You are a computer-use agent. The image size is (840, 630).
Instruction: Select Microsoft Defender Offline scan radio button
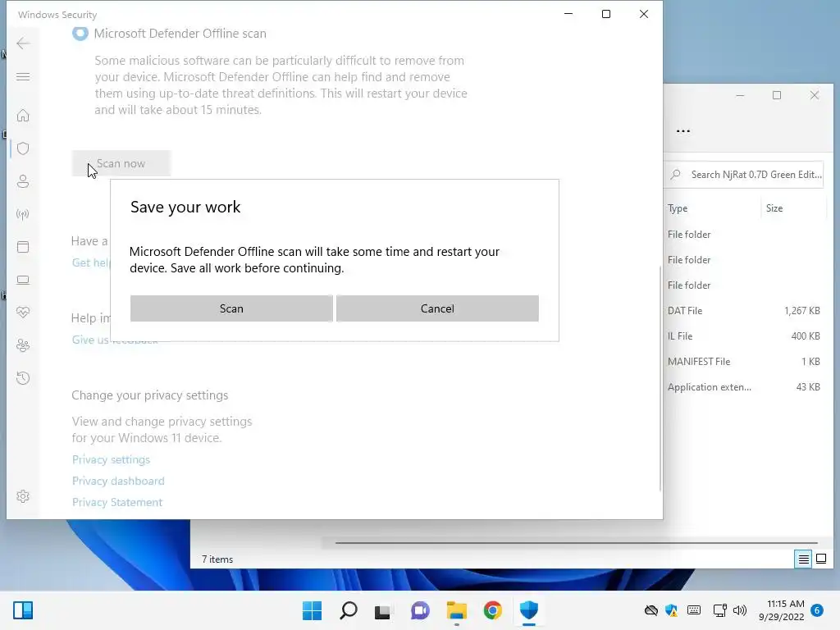coord(80,33)
